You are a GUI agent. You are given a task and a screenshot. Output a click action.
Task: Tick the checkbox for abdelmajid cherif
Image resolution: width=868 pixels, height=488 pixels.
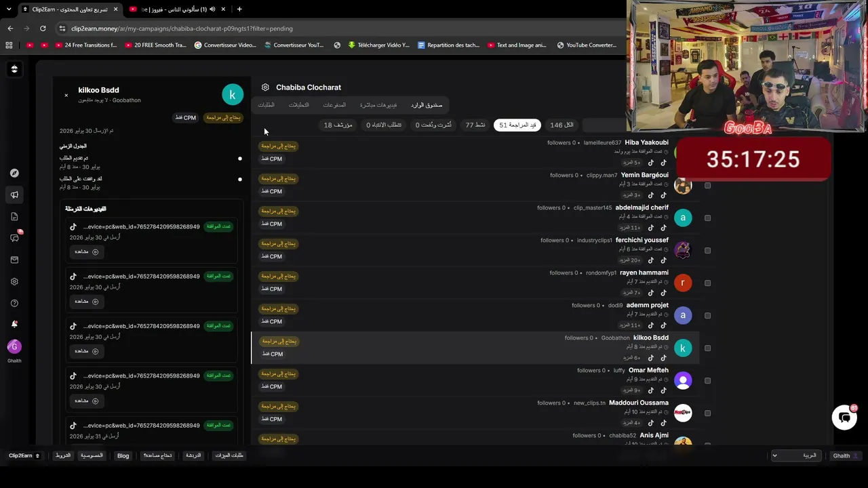pyautogui.click(x=707, y=218)
